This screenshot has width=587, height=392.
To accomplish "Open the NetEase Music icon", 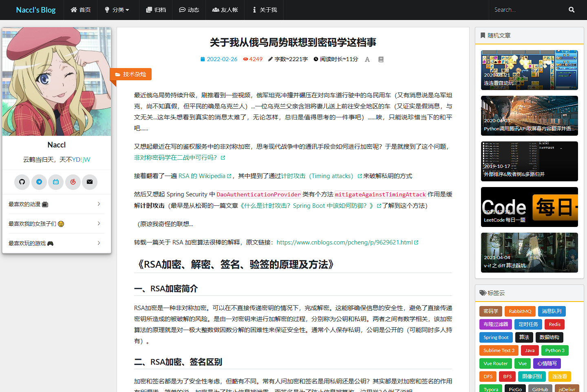I will click(x=73, y=182).
